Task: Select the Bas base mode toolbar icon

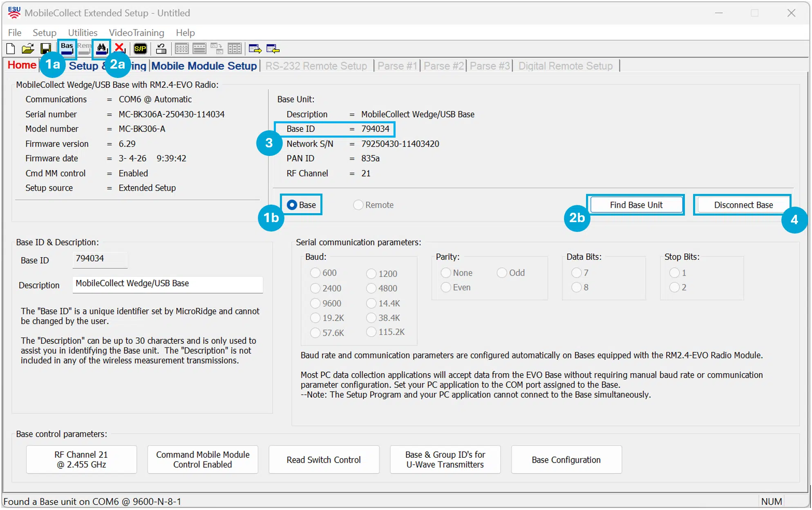Action: click(67, 49)
